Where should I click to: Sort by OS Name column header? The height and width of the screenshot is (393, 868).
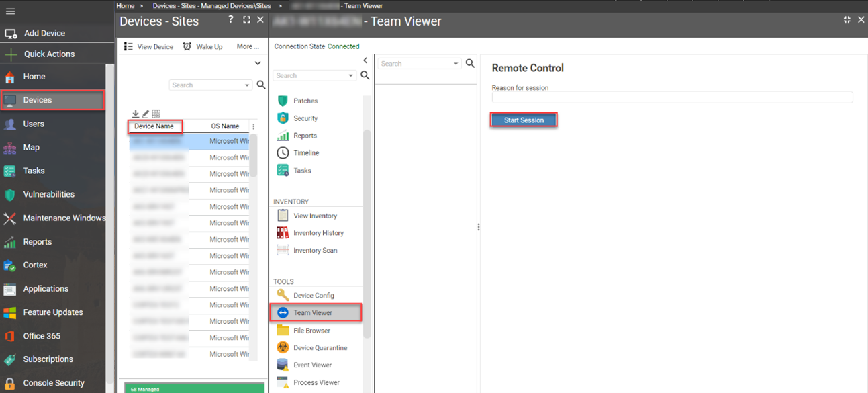[225, 126]
